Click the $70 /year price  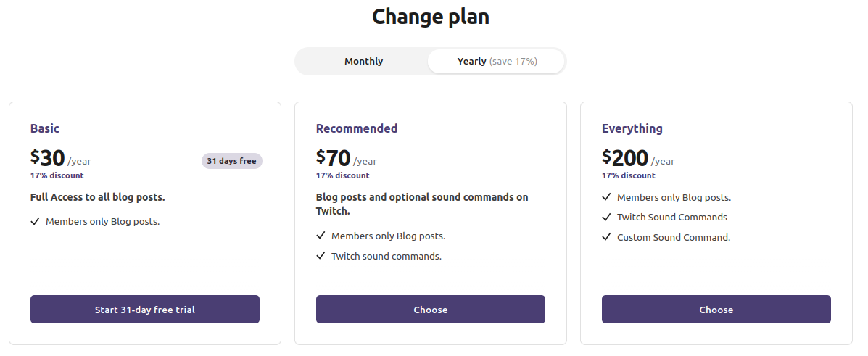point(346,158)
